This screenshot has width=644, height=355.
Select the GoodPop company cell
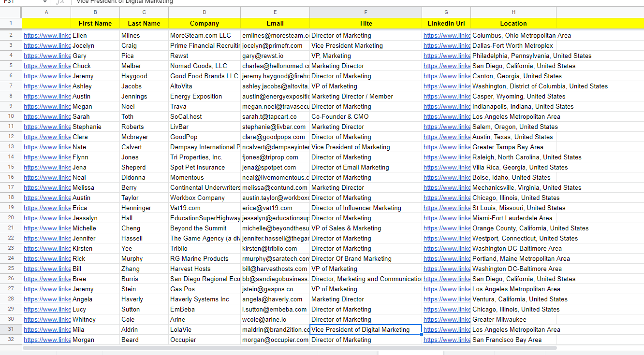click(x=205, y=137)
